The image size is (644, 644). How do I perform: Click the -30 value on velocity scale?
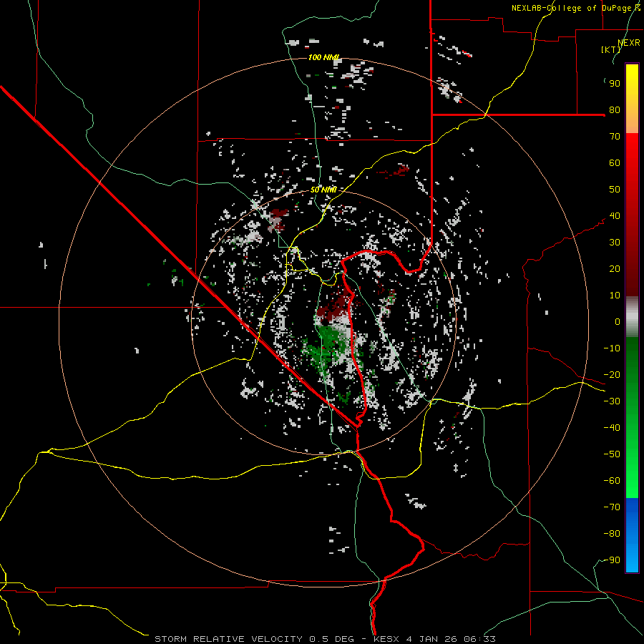[x=612, y=401]
